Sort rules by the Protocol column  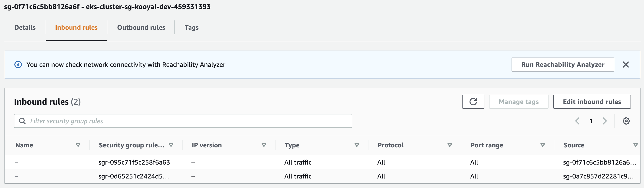(449, 145)
